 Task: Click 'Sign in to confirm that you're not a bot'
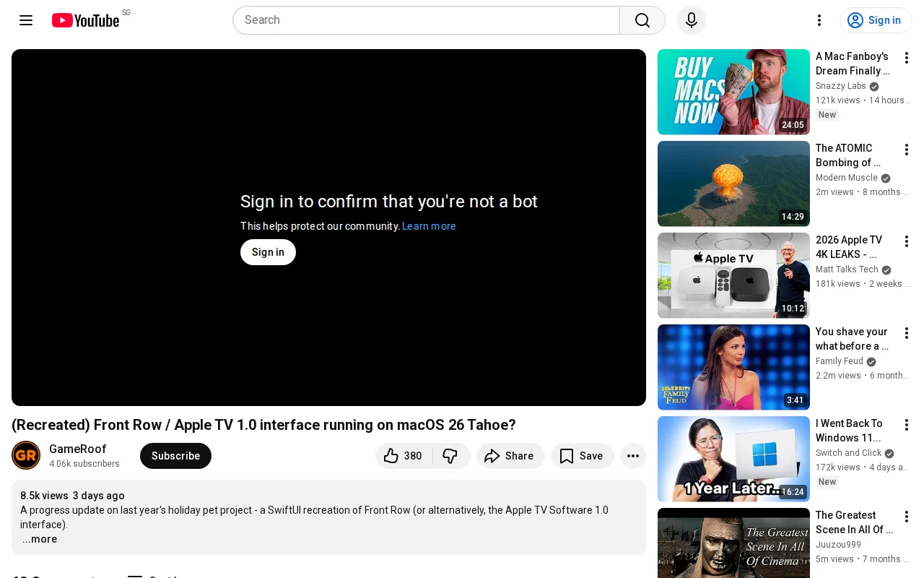pos(389,202)
